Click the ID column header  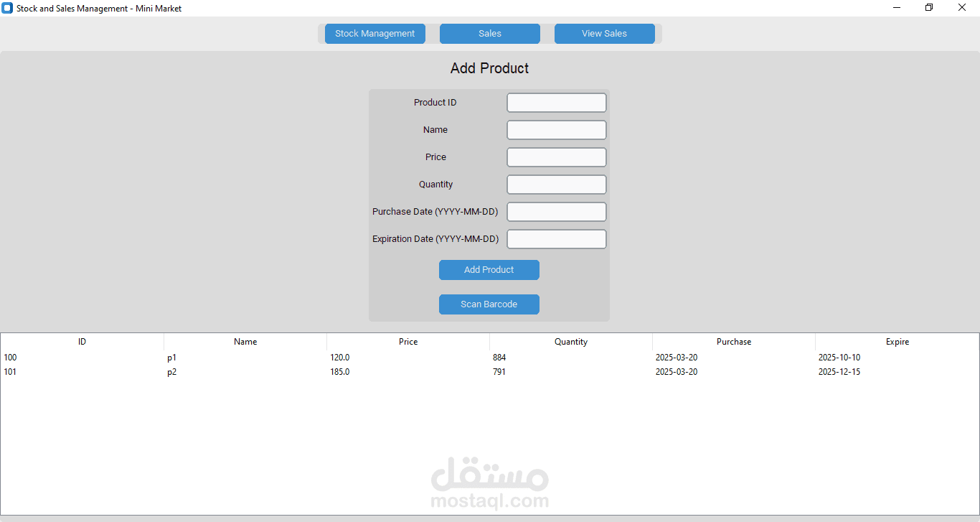(83, 342)
